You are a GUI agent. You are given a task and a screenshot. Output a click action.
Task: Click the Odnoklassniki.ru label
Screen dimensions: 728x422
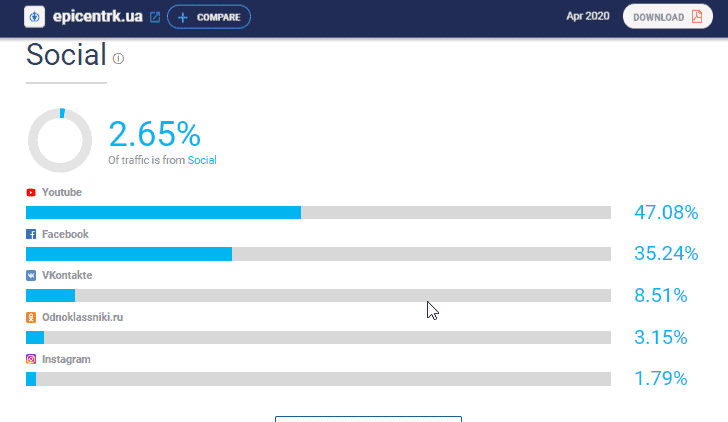click(x=82, y=317)
